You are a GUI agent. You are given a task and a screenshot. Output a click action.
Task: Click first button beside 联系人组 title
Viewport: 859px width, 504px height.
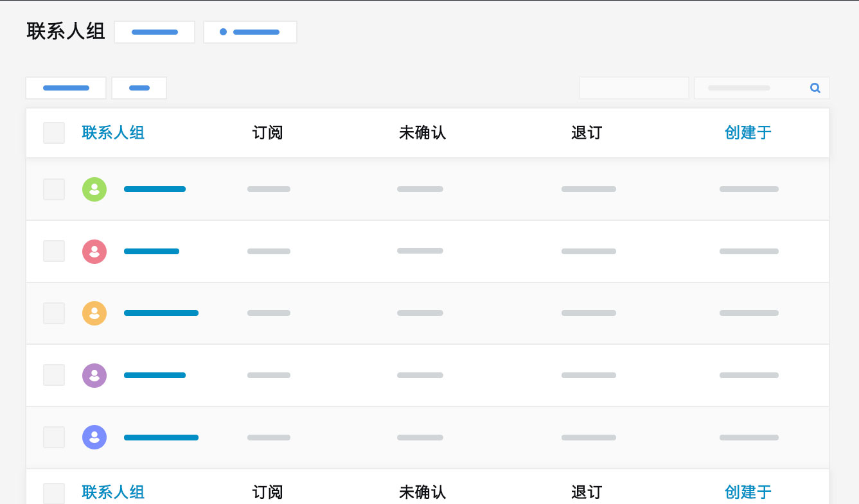(154, 32)
